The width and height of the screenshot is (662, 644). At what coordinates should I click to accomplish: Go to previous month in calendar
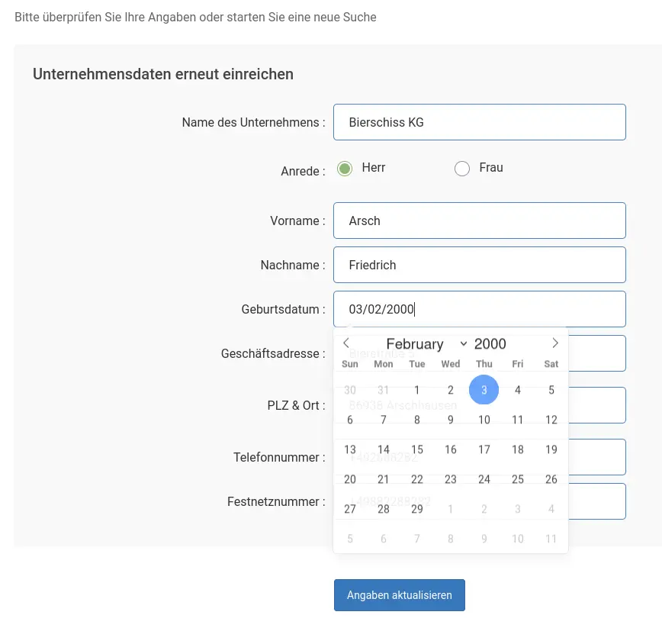[x=346, y=343]
